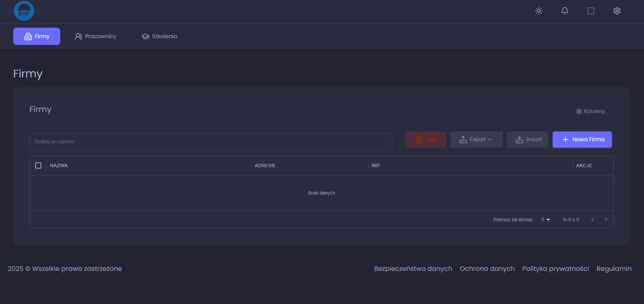Open notifications bell icon

[565, 11]
